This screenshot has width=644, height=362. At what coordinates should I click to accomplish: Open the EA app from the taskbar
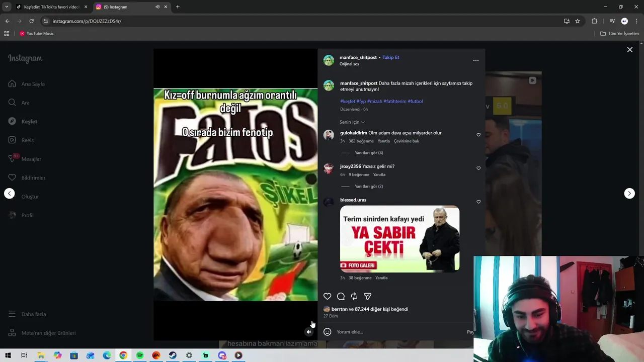(156, 355)
